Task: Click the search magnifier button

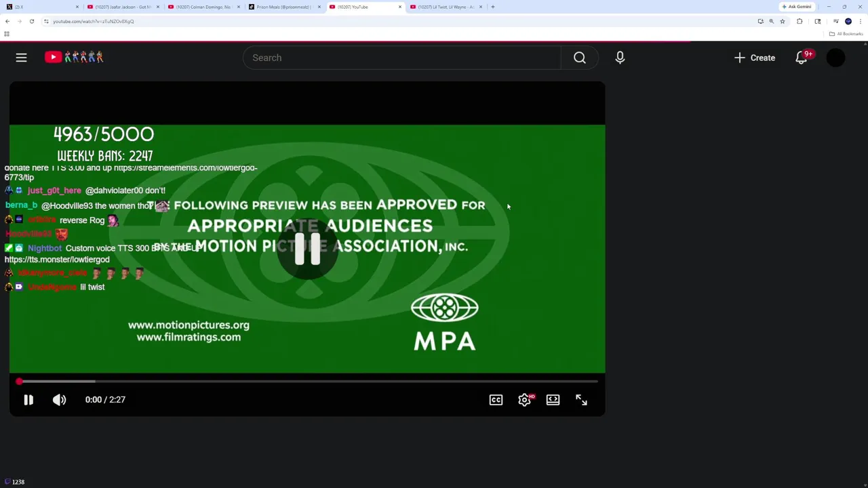Action: coord(580,58)
